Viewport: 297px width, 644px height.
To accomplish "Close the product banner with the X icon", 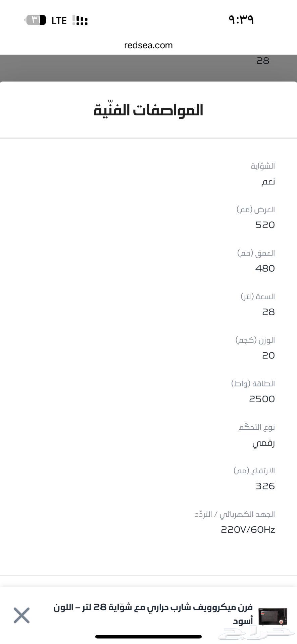I will pos(22,615).
